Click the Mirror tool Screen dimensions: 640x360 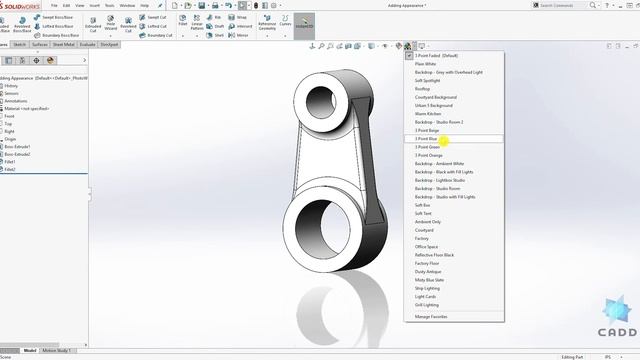(x=238, y=36)
